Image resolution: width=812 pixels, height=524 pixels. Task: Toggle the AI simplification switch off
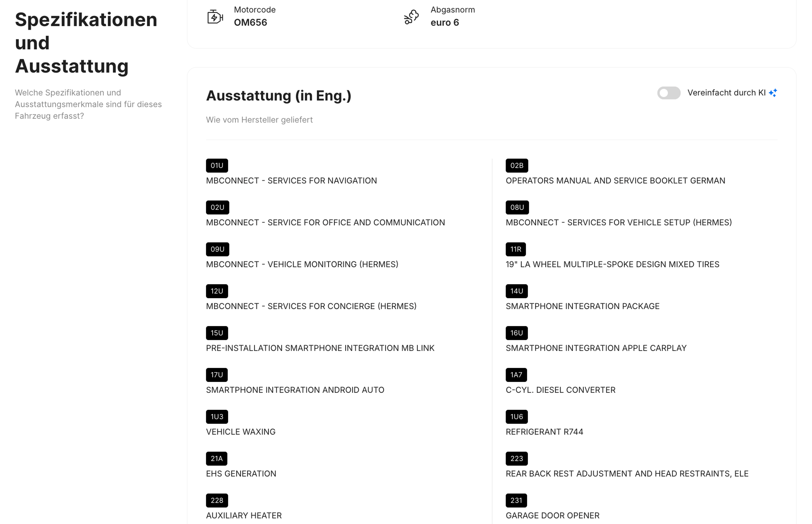coord(668,93)
